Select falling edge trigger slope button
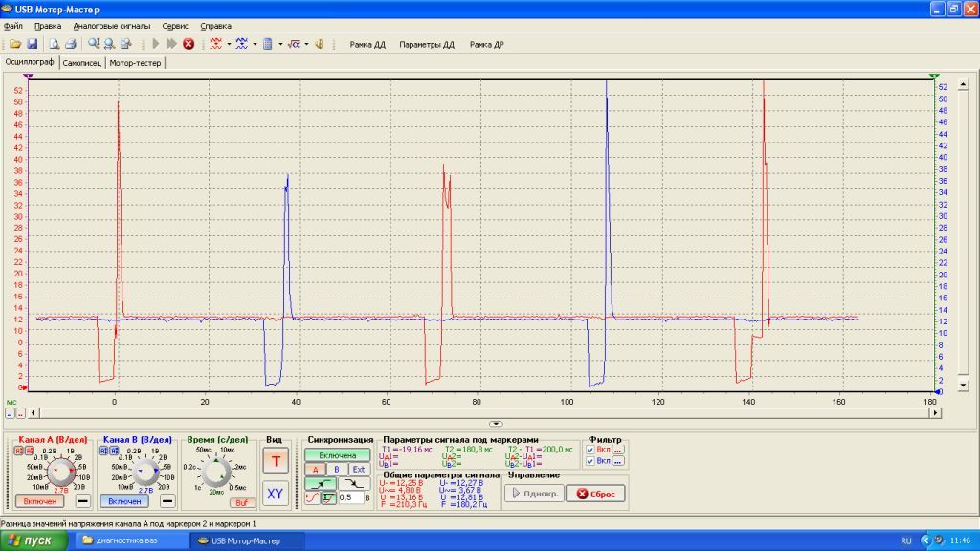The height and width of the screenshot is (551, 980). (354, 483)
